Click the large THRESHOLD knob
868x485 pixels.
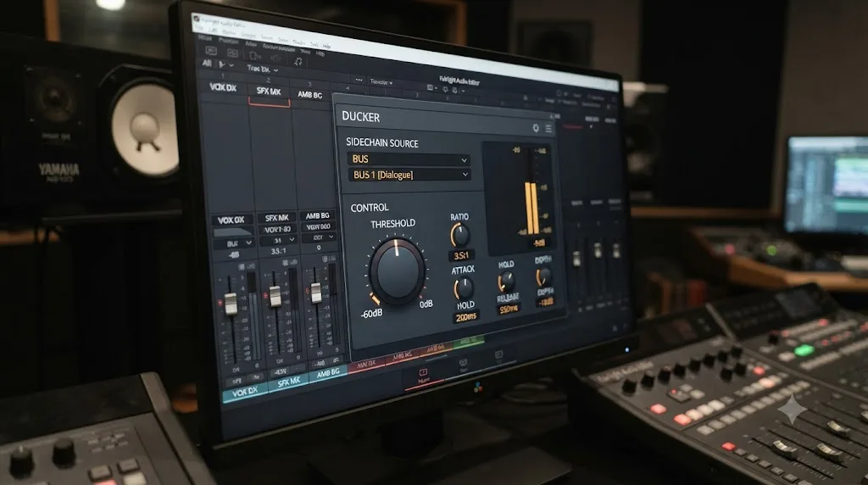397,270
